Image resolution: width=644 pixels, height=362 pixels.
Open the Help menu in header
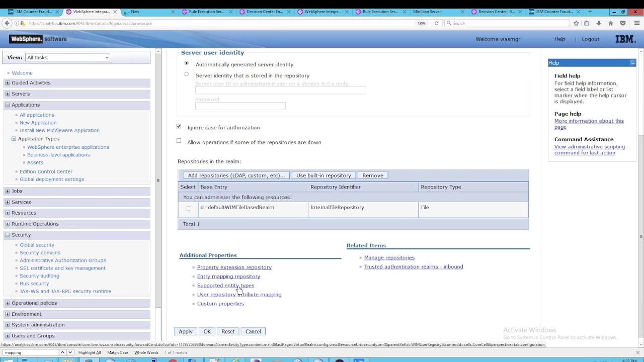(x=559, y=39)
